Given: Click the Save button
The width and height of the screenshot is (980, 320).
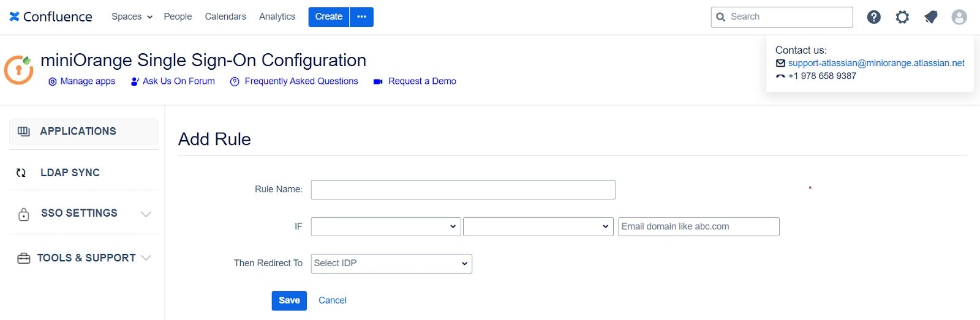Looking at the screenshot, I should pos(289,300).
